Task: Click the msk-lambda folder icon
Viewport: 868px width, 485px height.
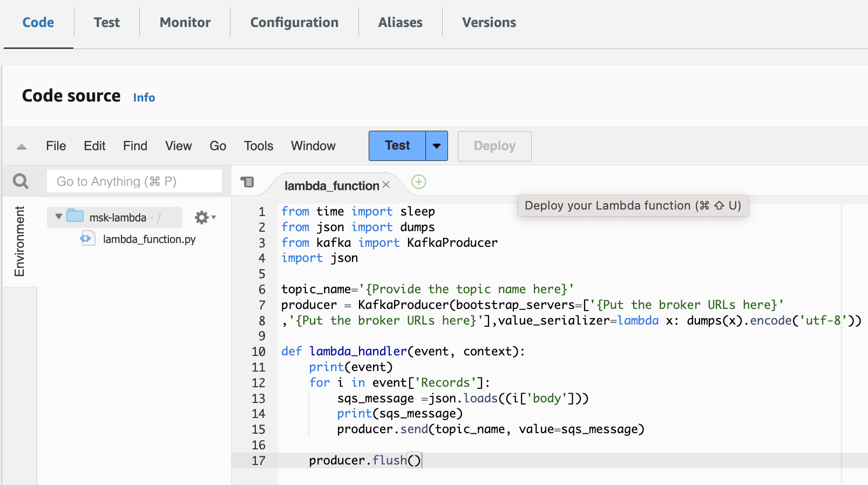Action: 75,216
